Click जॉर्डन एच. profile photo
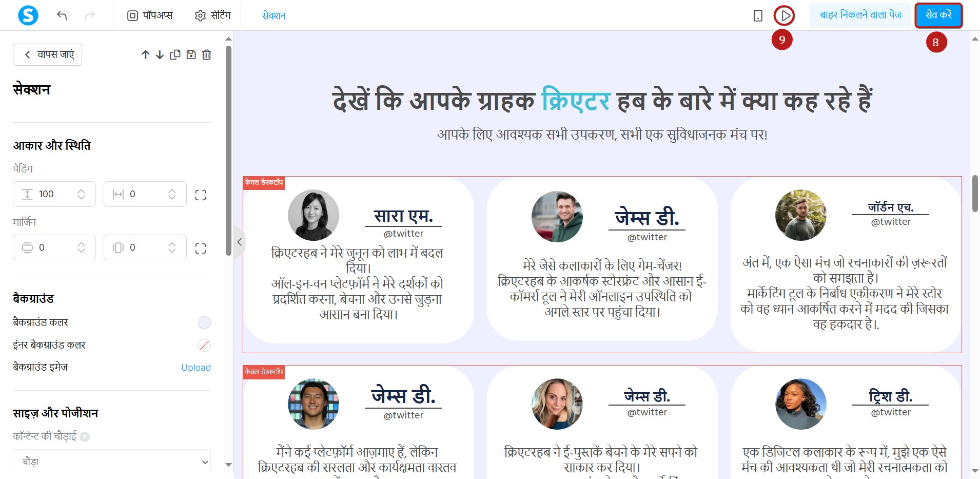Screen dimensions: 980x479 801,215
